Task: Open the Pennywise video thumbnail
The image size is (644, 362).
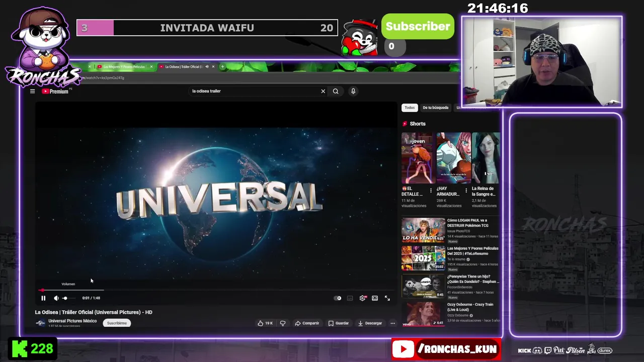Action: click(423, 287)
